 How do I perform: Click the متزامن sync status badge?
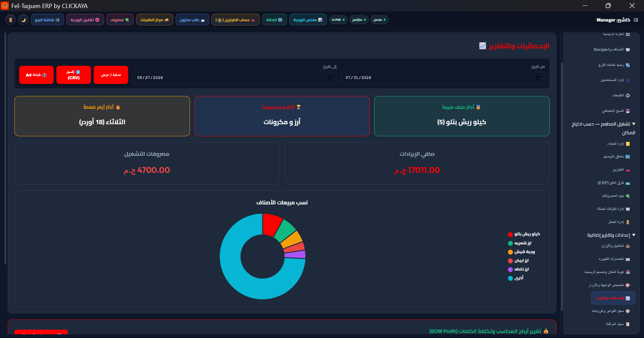pyautogui.click(x=359, y=20)
